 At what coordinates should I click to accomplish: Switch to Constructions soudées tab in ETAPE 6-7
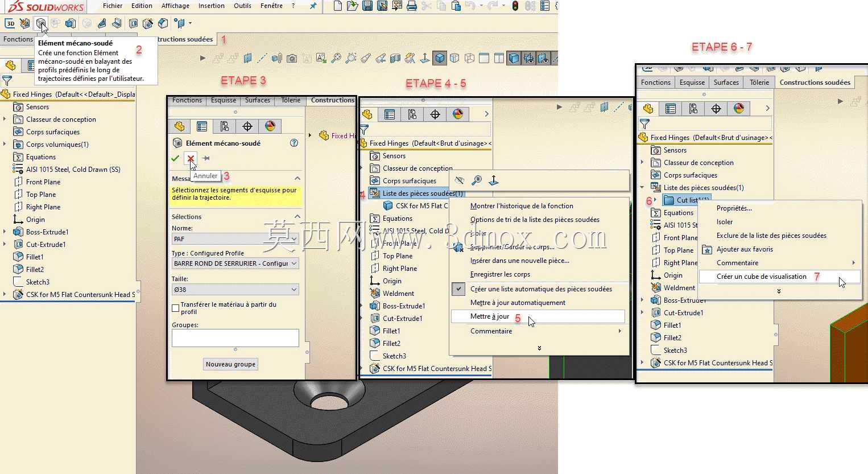pyautogui.click(x=815, y=83)
